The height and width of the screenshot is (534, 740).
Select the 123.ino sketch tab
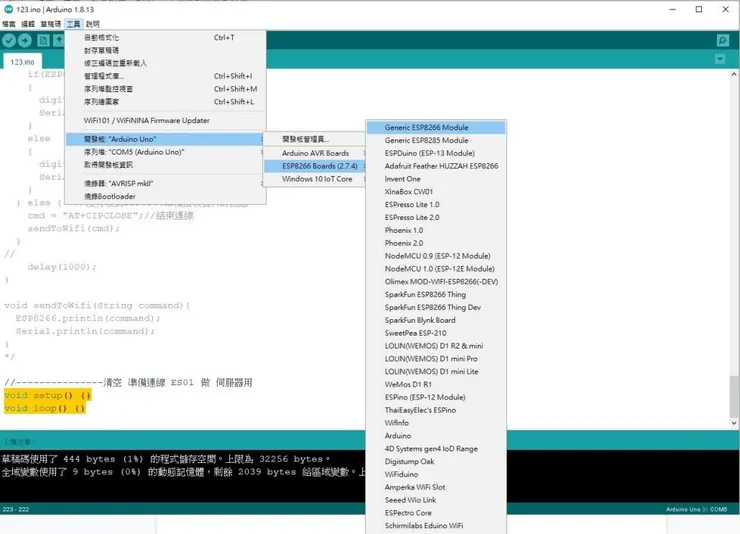[22, 62]
